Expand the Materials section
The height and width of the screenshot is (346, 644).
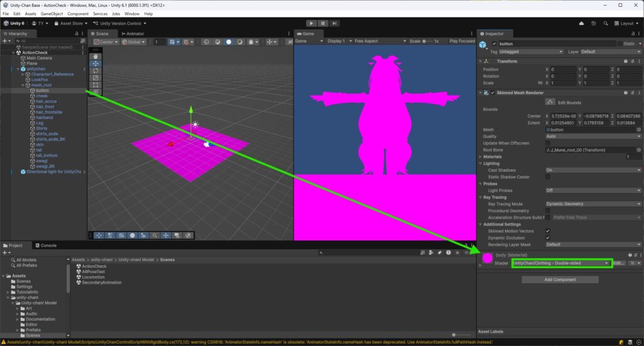coord(481,157)
